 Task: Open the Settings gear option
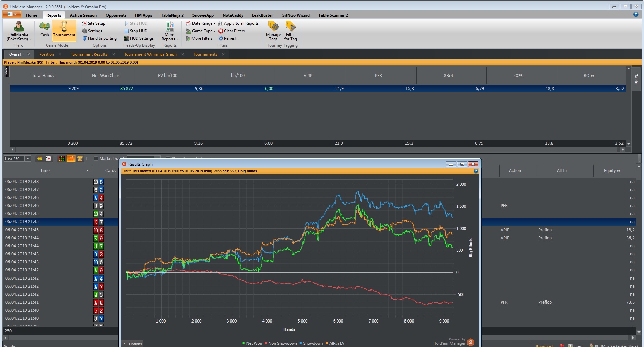[92, 31]
